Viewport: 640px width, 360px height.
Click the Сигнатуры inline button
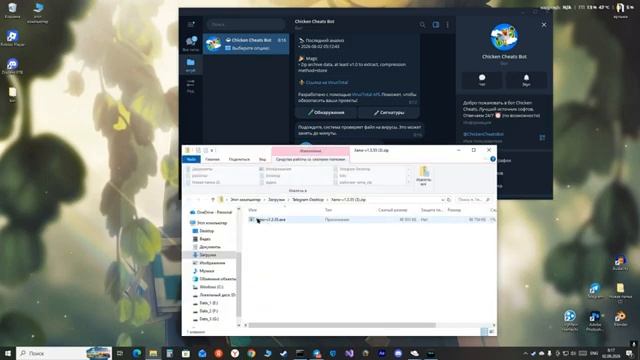point(389,112)
